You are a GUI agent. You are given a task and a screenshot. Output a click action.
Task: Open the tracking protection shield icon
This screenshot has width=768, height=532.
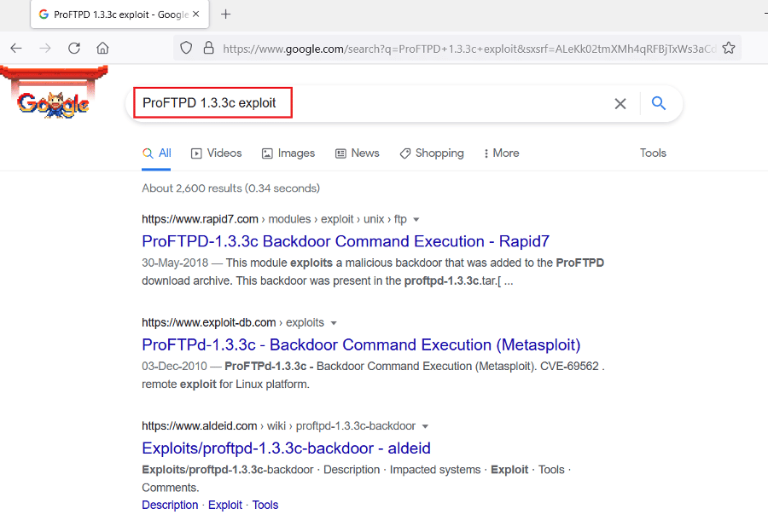187,49
